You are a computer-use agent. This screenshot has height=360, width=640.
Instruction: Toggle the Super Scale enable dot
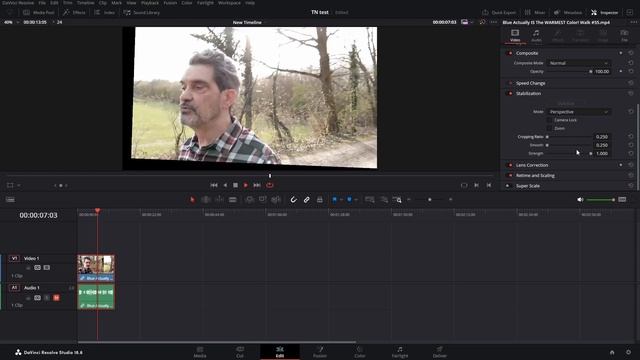[508, 186]
